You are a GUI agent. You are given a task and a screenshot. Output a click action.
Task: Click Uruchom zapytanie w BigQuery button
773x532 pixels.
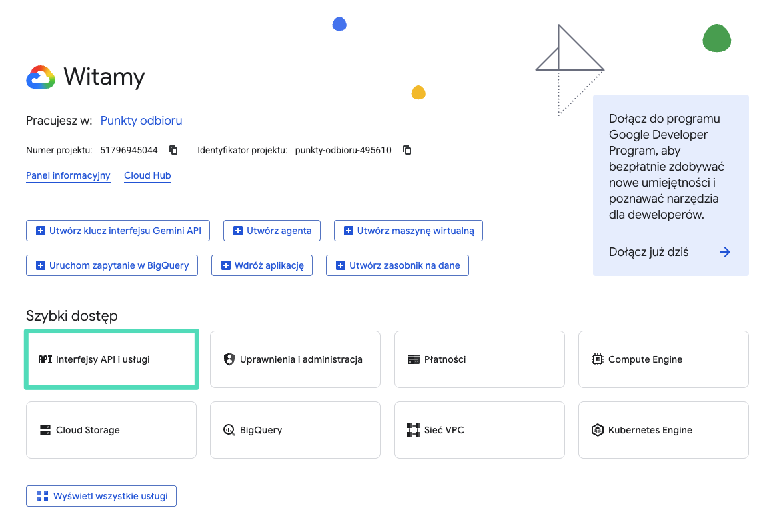tap(112, 265)
